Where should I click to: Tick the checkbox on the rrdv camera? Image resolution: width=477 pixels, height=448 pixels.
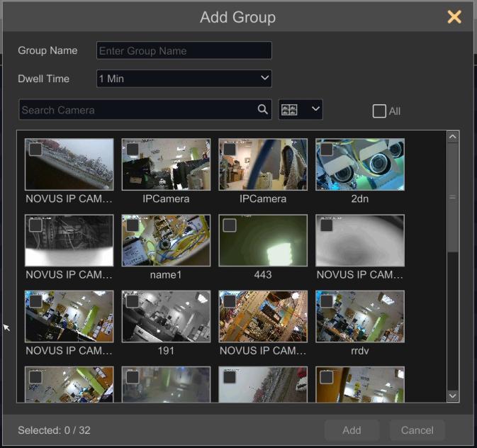point(327,301)
